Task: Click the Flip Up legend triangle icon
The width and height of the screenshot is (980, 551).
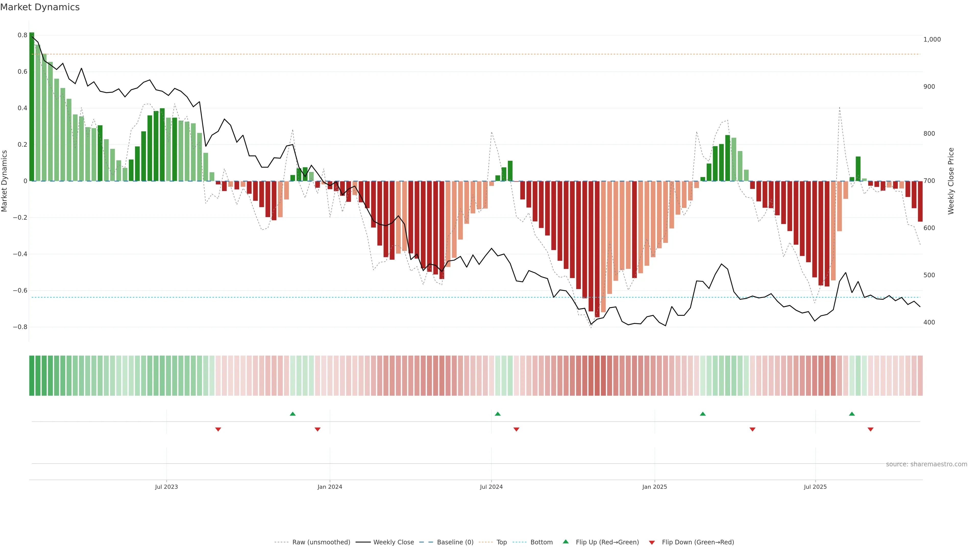Action: 566,542
